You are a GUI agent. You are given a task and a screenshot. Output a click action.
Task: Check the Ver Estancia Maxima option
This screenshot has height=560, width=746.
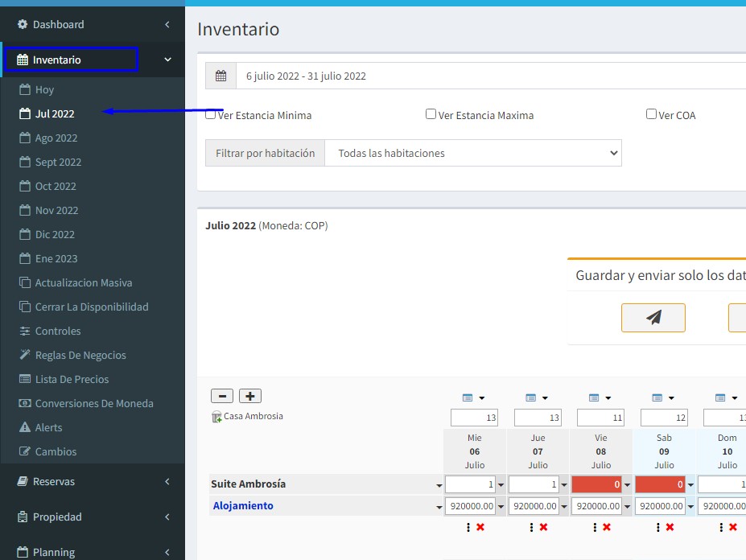click(x=431, y=114)
